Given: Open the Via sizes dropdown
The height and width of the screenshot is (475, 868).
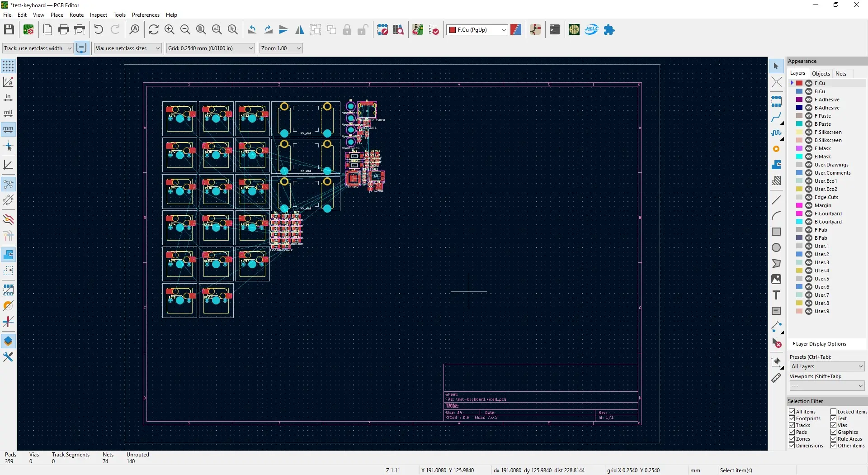Looking at the screenshot, I should coord(128,48).
